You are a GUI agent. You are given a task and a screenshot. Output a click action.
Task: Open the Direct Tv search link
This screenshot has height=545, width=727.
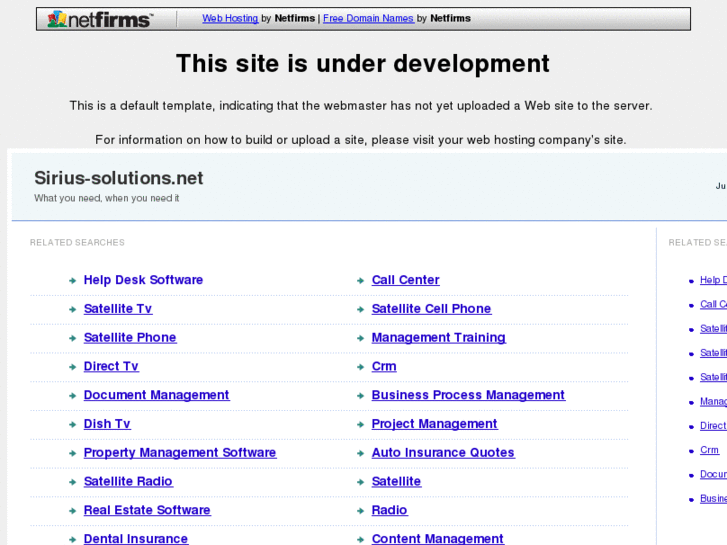(111, 366)
